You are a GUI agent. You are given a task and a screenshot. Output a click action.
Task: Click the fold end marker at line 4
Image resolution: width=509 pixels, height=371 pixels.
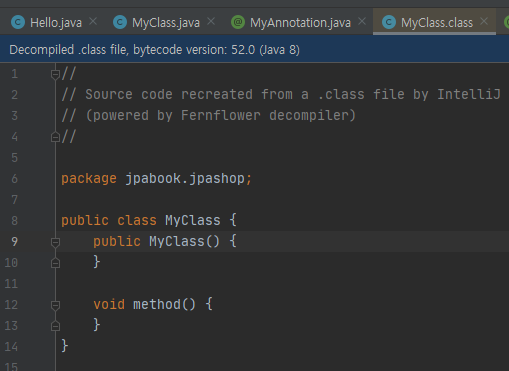point(55,137)
